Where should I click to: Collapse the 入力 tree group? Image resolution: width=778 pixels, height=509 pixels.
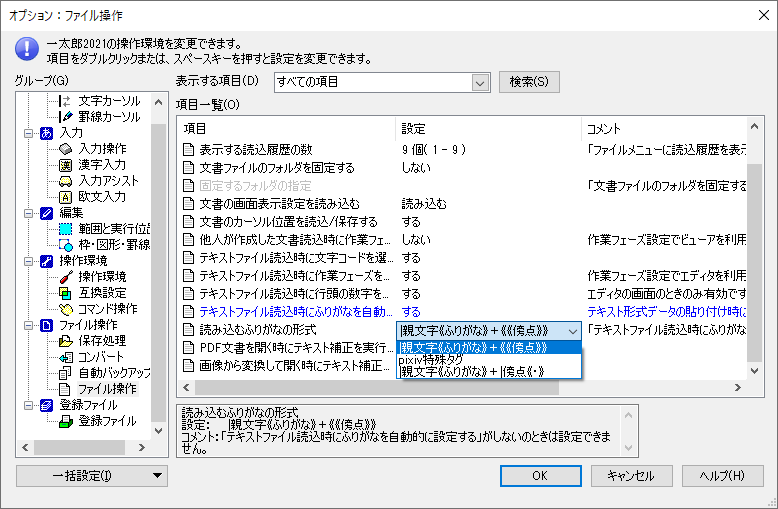pyautogui.click(x=29, y=133)
